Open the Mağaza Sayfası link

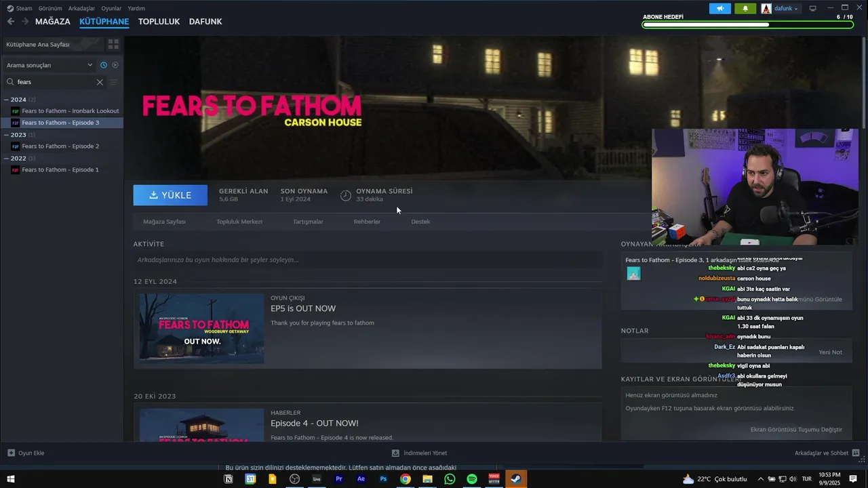tap(164, 222)
